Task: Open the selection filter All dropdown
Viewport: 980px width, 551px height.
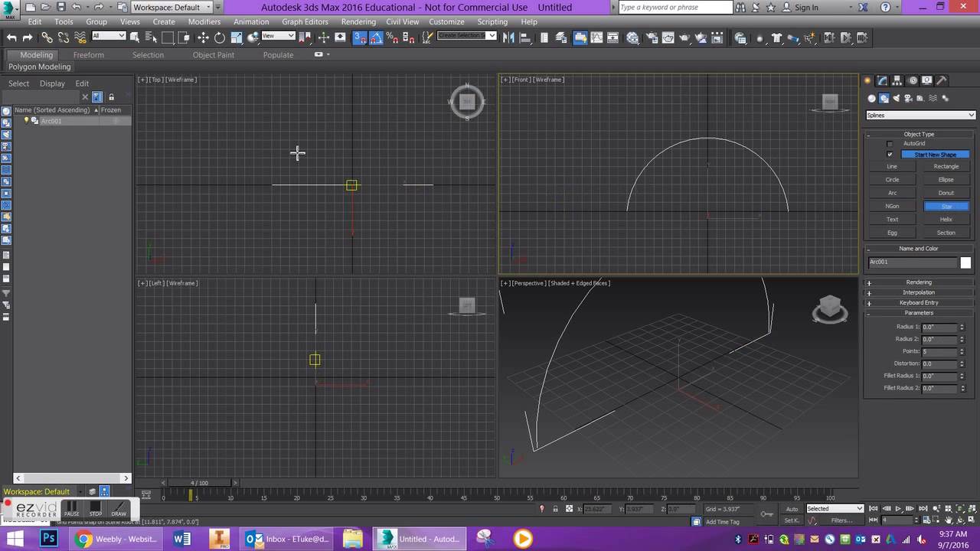Action: 109,36
